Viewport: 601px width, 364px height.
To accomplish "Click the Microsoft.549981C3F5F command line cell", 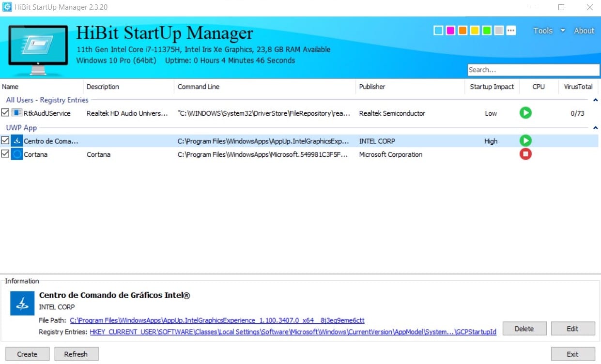I will point(263,155).
